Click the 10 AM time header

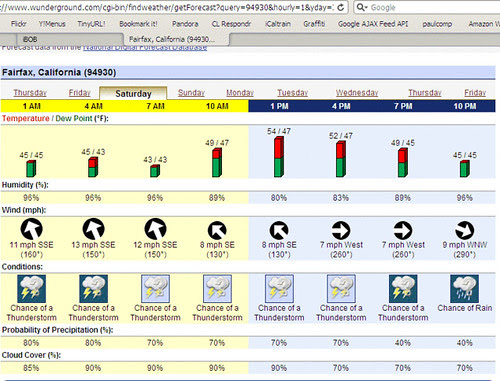[x=217, y=106]
